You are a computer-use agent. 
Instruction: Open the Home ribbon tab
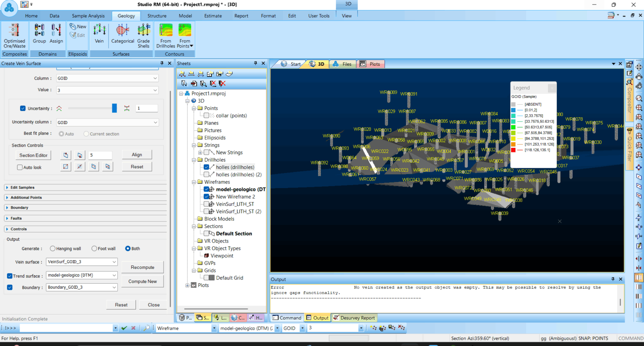31,16
